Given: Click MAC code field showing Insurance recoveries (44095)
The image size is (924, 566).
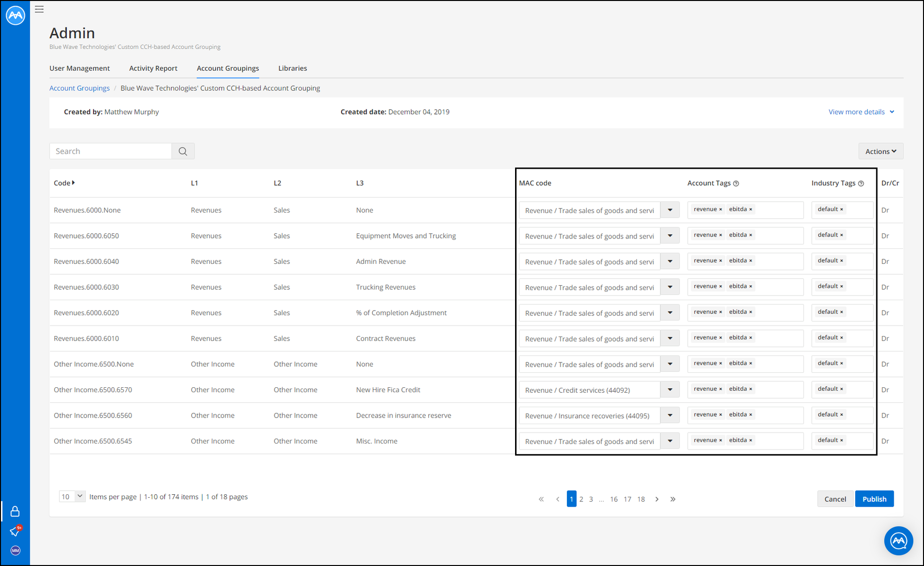Looking at the screenshot, I should tap(590, 416).
